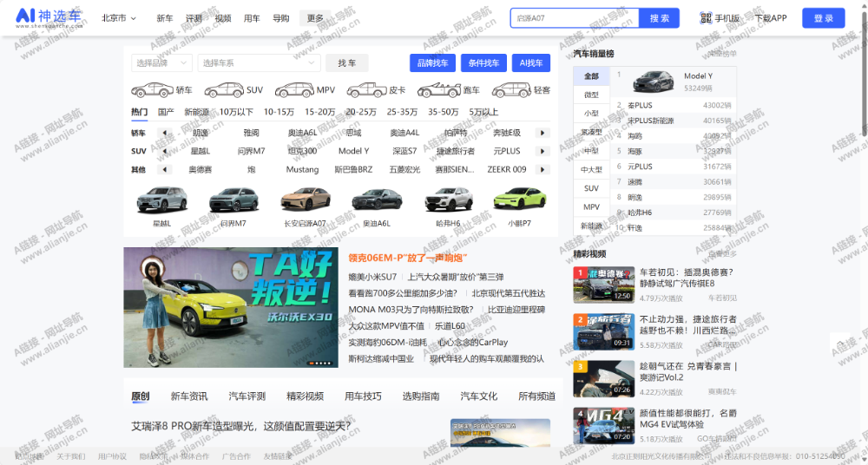This screenshot has width=868, height=465.
Task: Click the 找车 button
Action: click(347, 63)
